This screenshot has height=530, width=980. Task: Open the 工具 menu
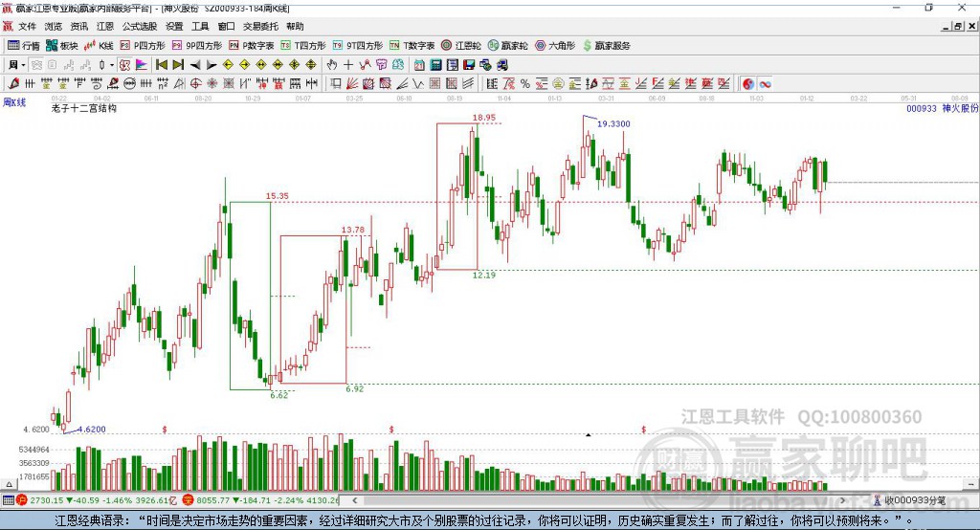[x=200, y=26]
